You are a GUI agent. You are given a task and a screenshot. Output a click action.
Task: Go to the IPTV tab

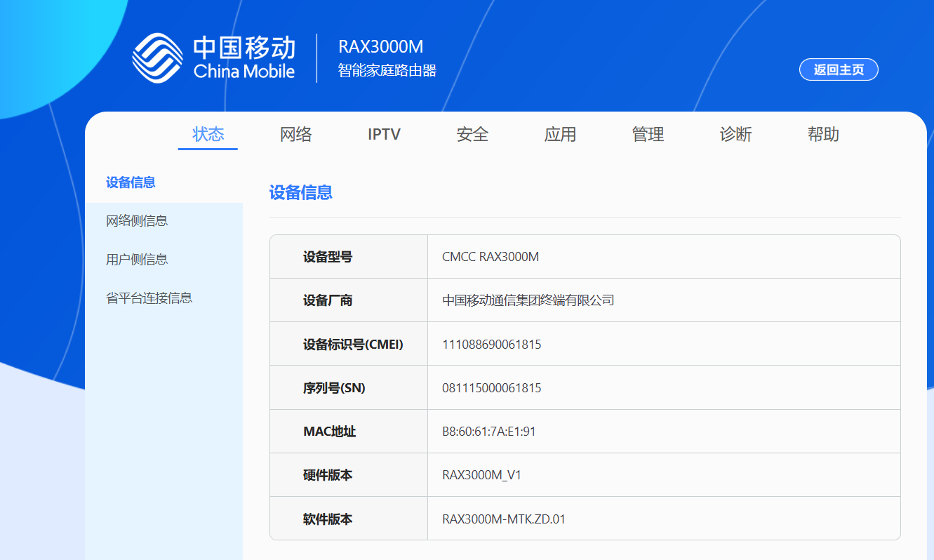tap(384, 134)
